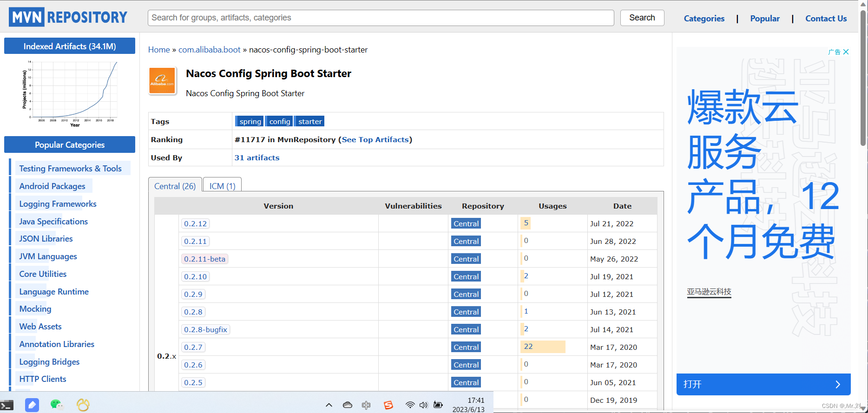Screen dimensions: 868x413
Task: Open the Popular header link
Action: (x=765, y=19)
